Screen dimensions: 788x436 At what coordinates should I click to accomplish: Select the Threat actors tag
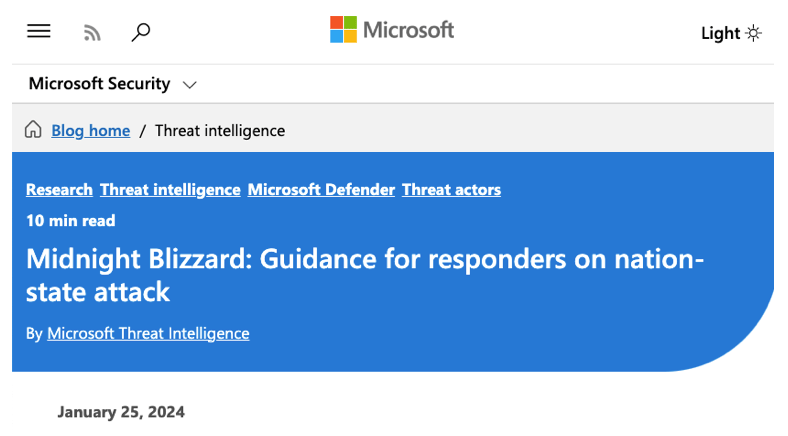click(451, 189)
